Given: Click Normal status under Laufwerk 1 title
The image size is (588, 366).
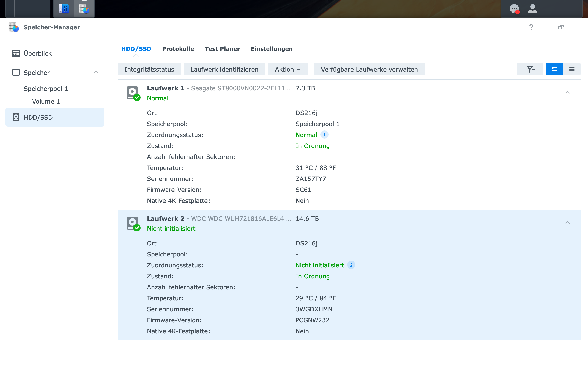Looking at the screenshot, I should [x=158, y=98].
